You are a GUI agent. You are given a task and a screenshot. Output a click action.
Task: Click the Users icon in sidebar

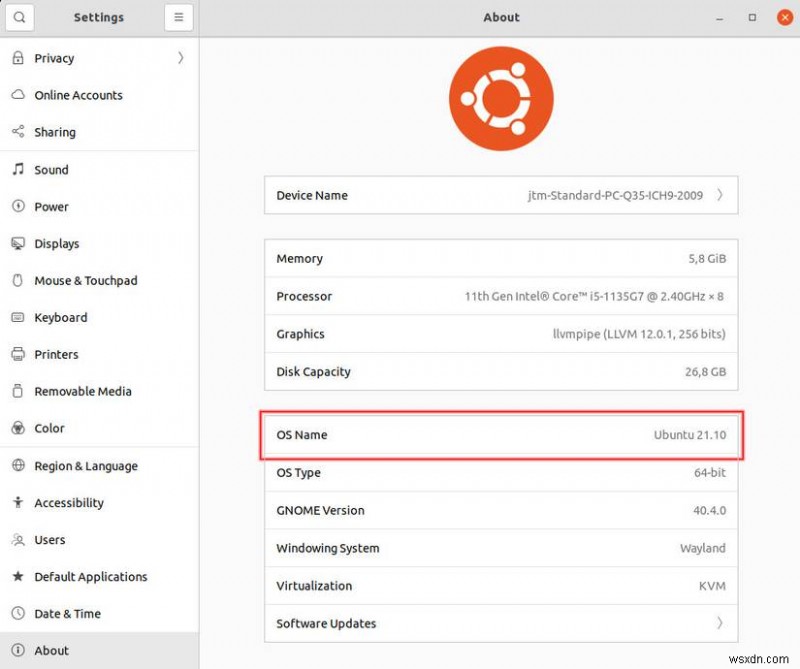tap(18, 539)
